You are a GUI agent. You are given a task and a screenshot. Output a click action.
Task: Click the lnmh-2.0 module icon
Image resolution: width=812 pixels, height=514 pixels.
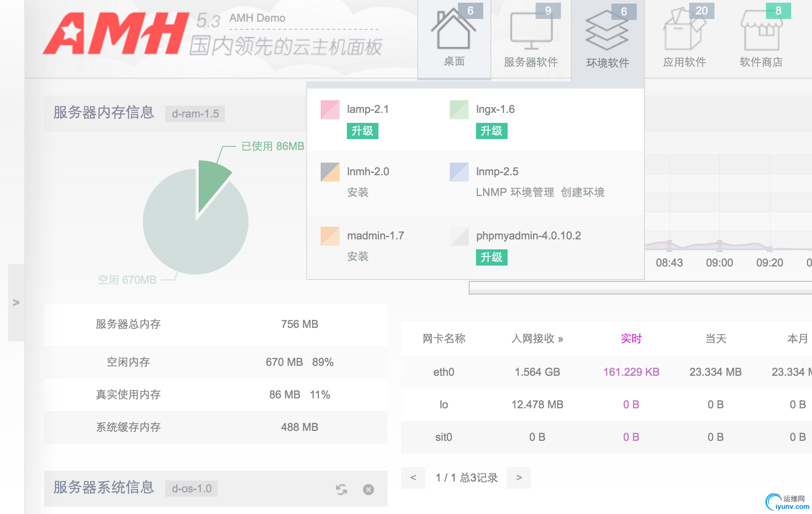(330, 172)
